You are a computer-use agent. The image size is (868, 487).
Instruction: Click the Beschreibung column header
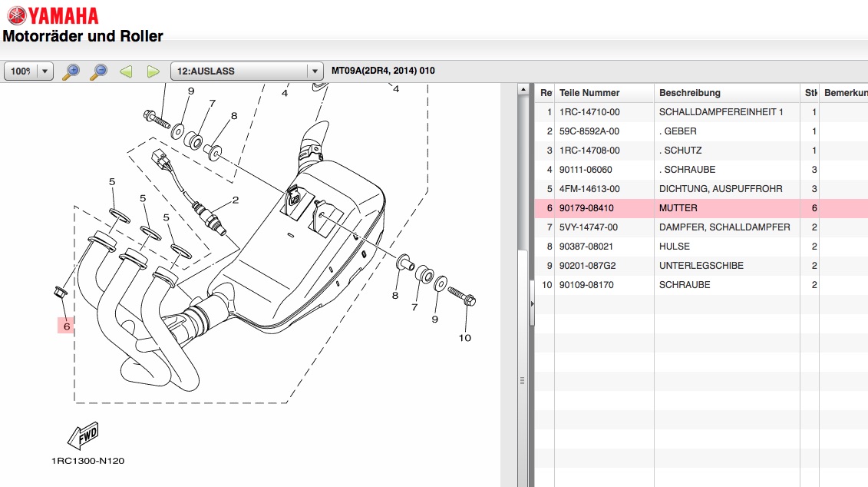pyautogui.click(x=689, y=93)
